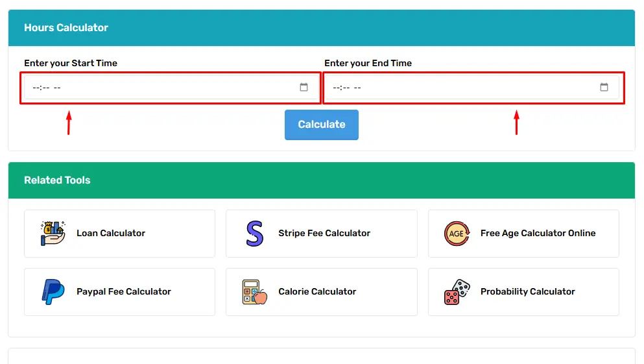
Task: Click the Calculate button
Action: pyautogui.click(x=322, y=125)
